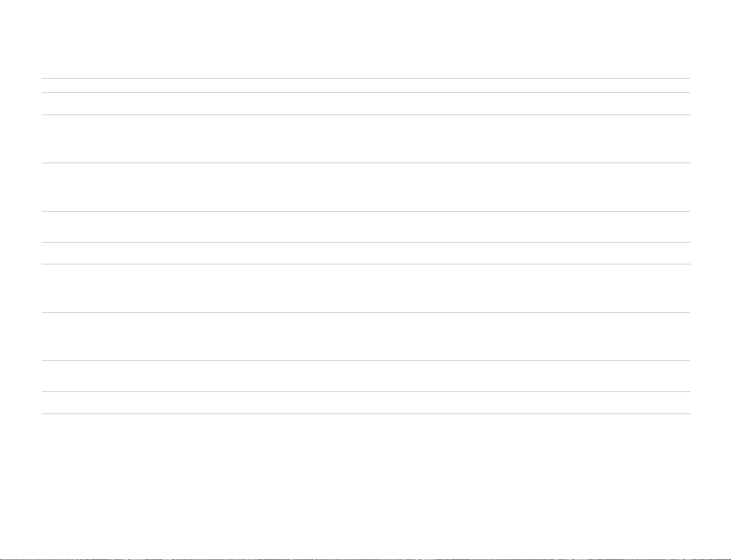Select the second tall empty table row

(365, 187)
